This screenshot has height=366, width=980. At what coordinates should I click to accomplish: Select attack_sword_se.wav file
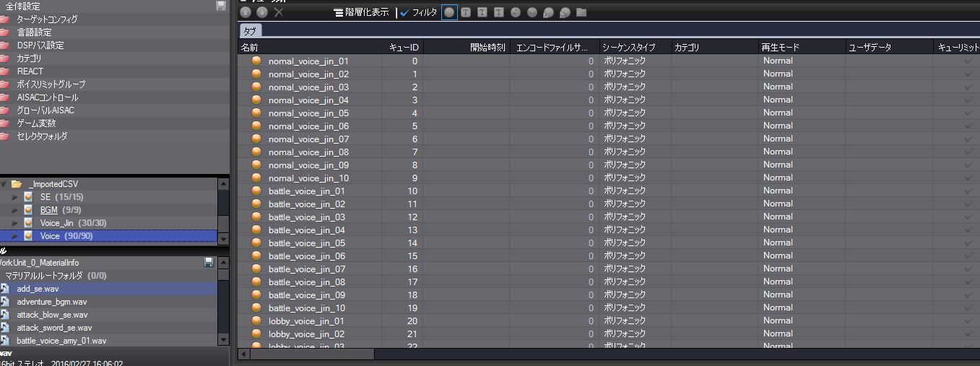click(108, 328)
